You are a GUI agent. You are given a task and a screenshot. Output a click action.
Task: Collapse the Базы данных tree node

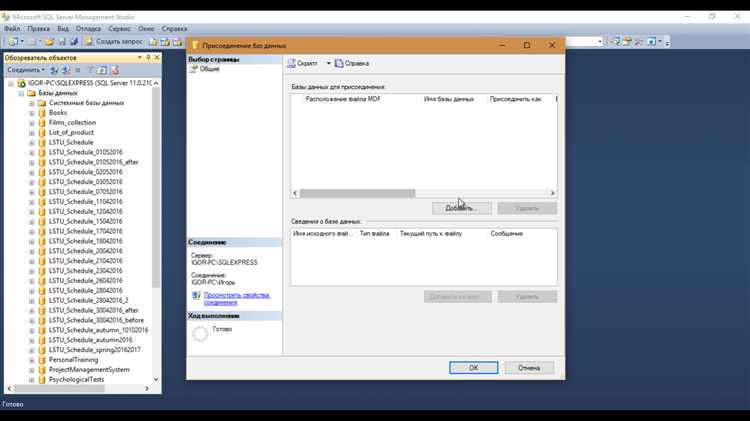(21, 93)
